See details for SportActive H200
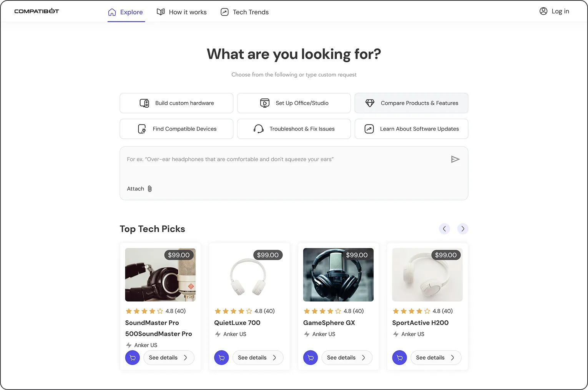This screenshot has width=588, height=390. point(436,358)
